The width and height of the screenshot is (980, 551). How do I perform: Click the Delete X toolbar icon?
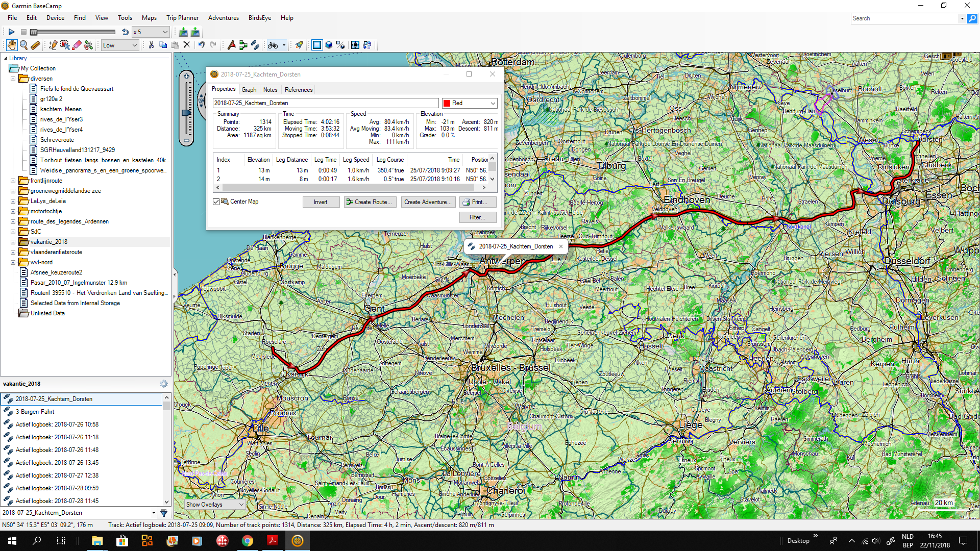coord(187,45)
